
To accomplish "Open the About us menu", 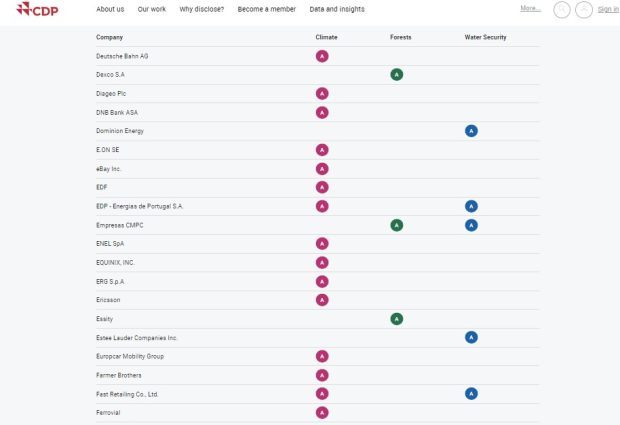I will click(110, 9).
